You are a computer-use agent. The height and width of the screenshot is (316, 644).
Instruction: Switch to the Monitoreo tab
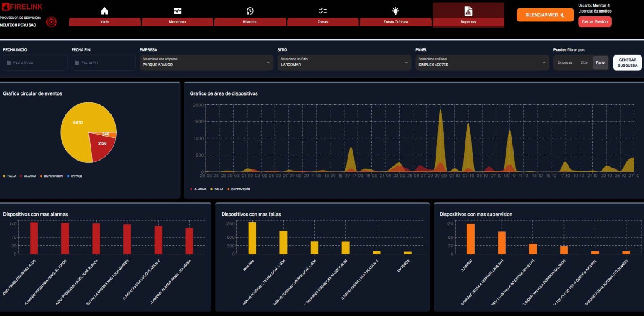[x=177, y=22]
